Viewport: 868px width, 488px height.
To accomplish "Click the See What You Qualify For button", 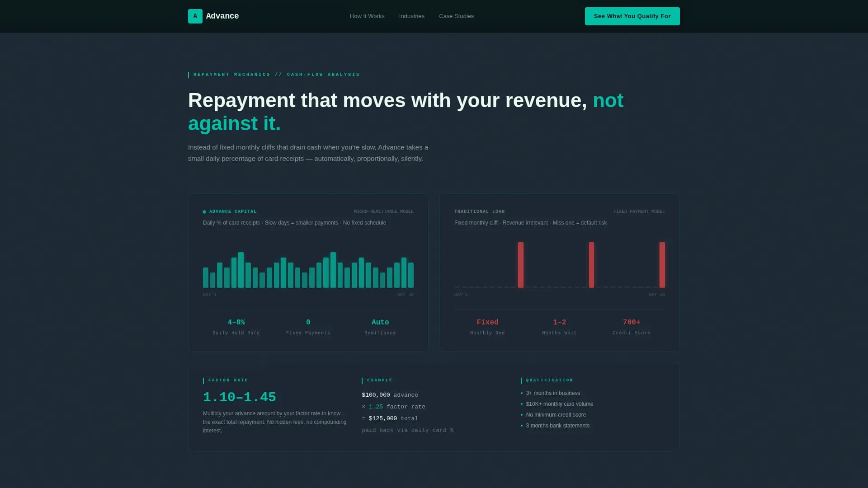I will [632, 16].
